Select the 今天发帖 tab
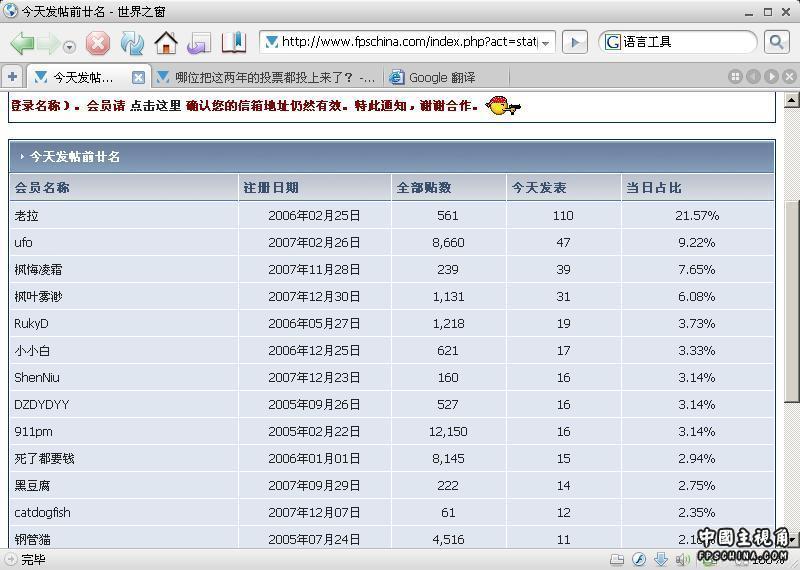 click(83, 78)
